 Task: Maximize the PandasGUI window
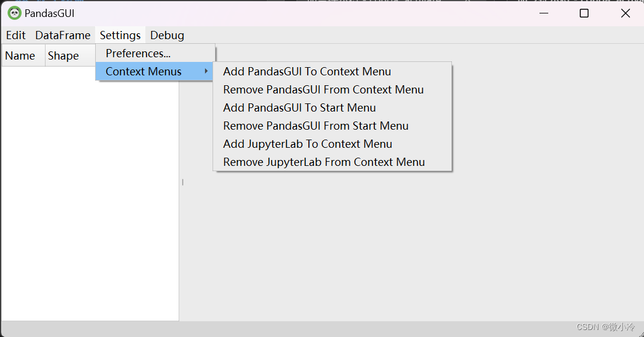coord(584,13)
